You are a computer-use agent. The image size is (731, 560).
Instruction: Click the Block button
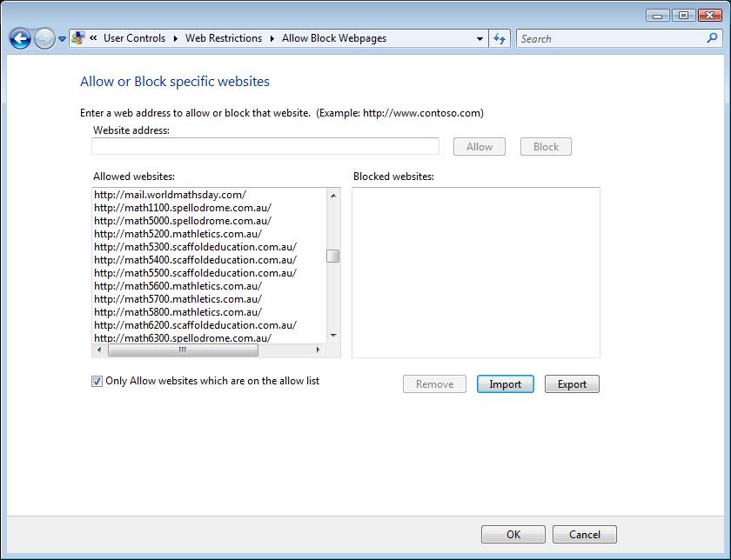546,147
